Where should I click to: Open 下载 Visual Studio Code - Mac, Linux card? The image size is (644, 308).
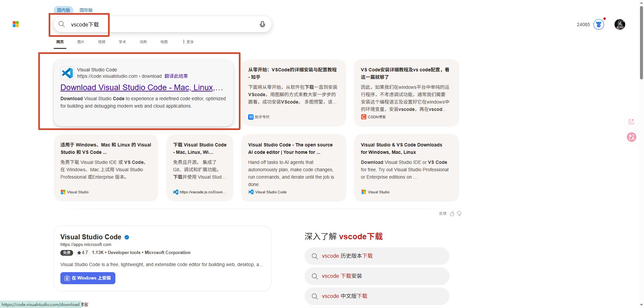[200, 168]
